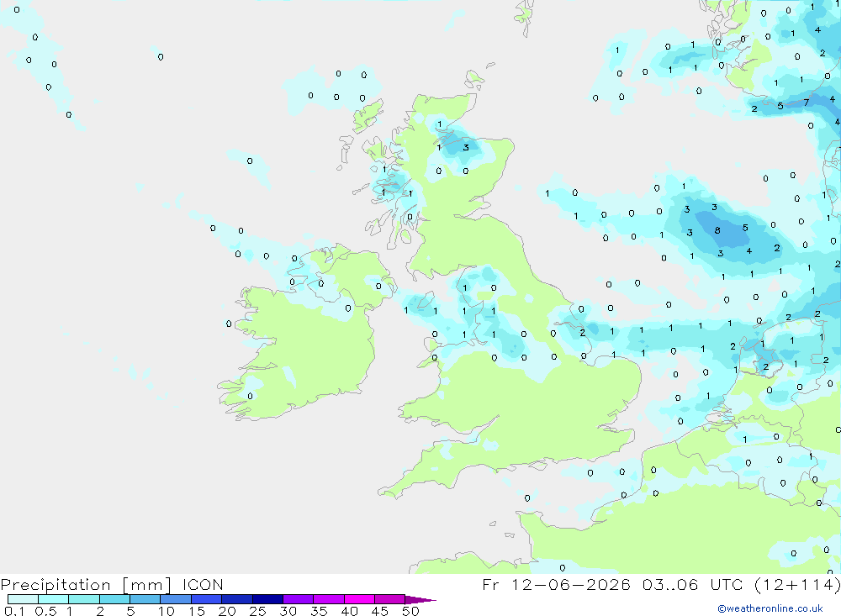The image size is (841, 616).
Task: Click the '3' precipitation value over northern Scotland
Action: [x=466, y=147]
